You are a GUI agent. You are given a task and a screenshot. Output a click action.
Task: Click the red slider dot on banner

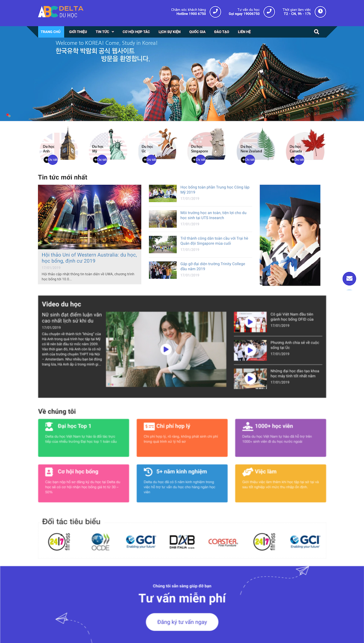pyautogui.click(x=7, y=115)
